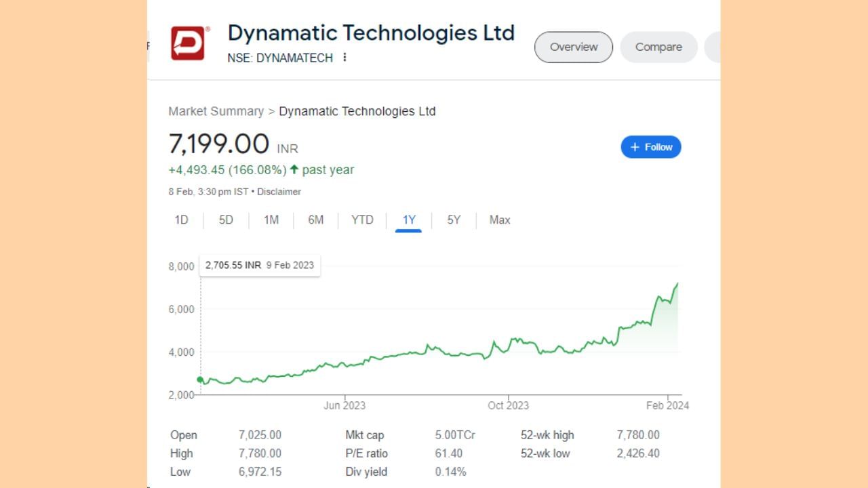This screenshot has width=868, height=488.
Task: Click the High value 7,780.00 in the left column
Action: pos(260,453)
